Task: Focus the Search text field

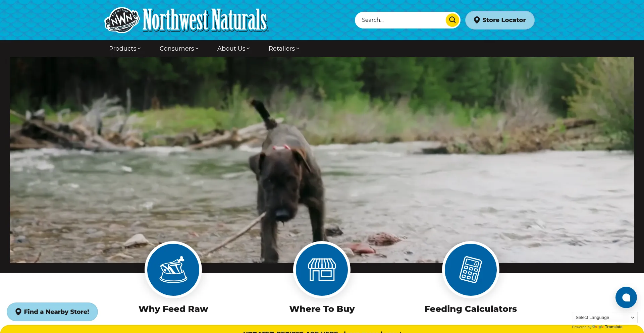Action: tap(401, 20)
